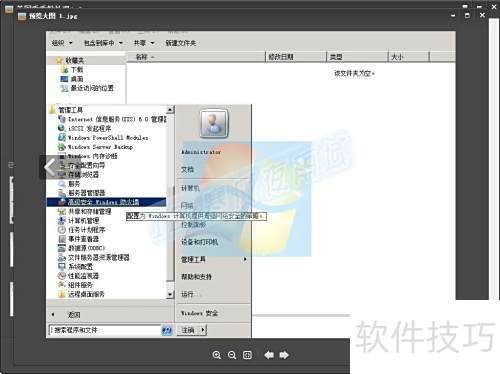Viewport: 500px width, 374px height.
Task: Click the 任务计划程序 clock icon
Action: (x=62, y=230)
